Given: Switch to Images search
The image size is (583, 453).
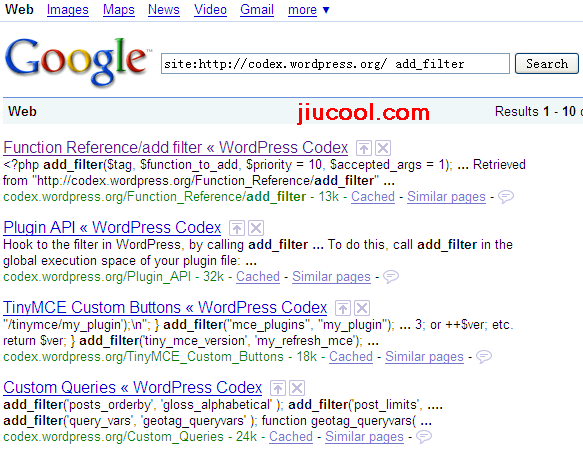Looking at the screenshot, I should [x=68, y=10].
